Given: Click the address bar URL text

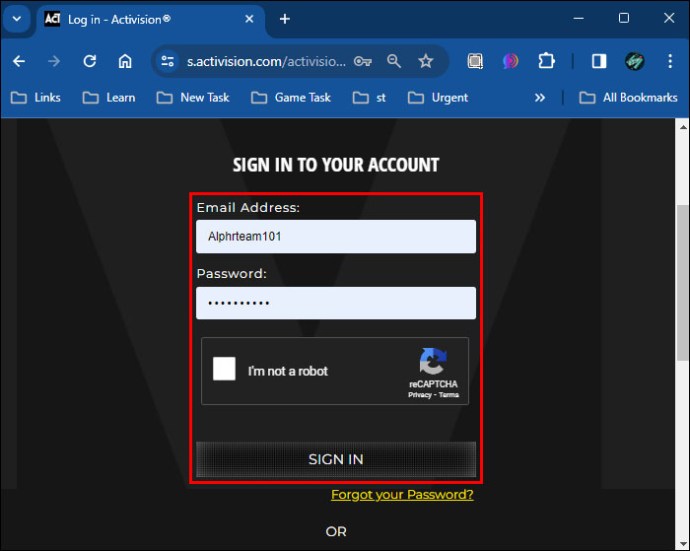Looking at the screenshot, I should (266, 61).
